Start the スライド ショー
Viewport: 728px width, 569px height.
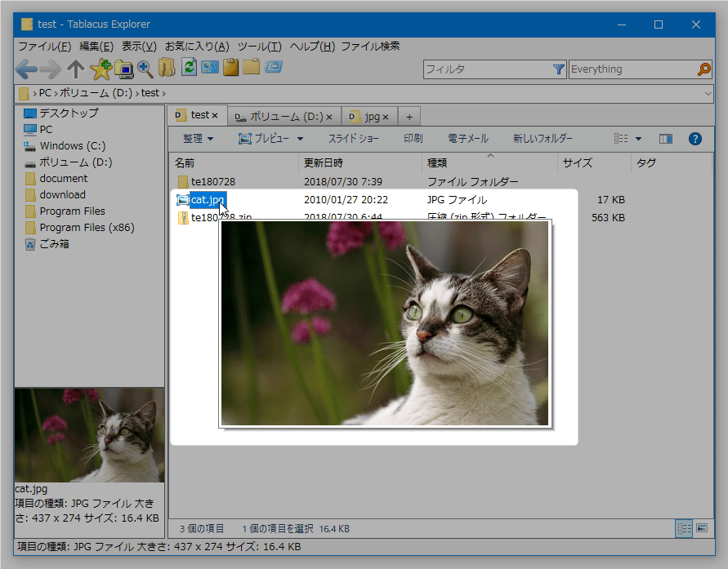coord(354,139)
